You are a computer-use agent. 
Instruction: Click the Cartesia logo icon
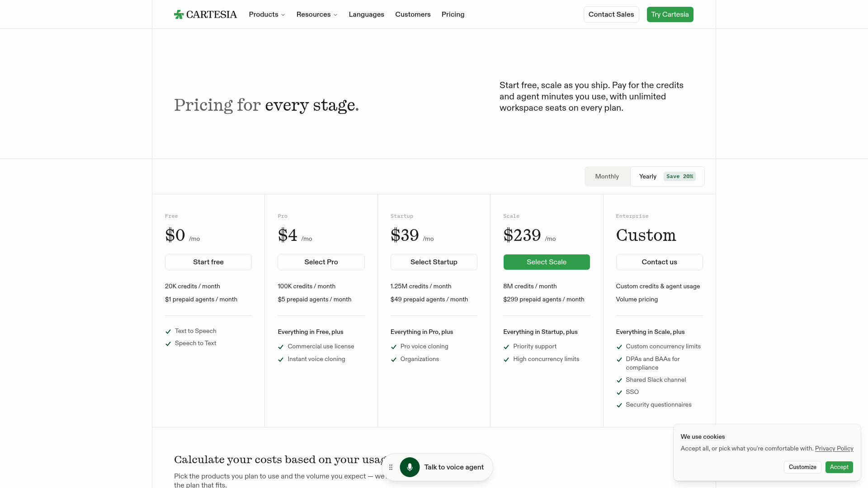point(179,14)
